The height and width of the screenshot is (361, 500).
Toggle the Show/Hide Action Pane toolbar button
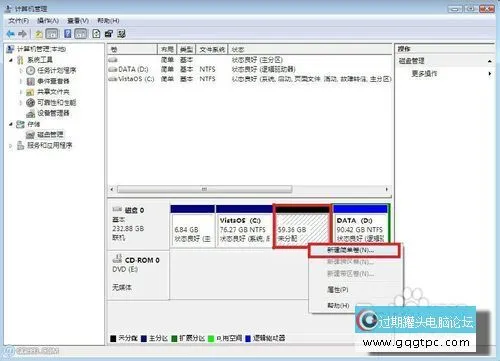click(81, 34)
